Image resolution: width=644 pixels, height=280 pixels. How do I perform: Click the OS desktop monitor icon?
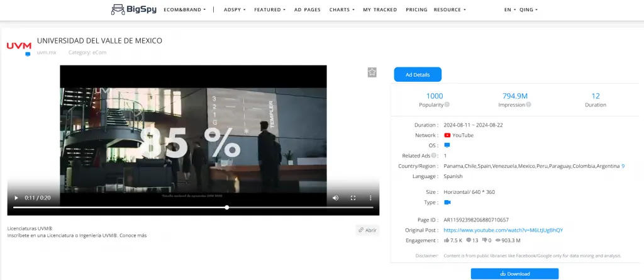pyautogui.click(x=447, y=145)
